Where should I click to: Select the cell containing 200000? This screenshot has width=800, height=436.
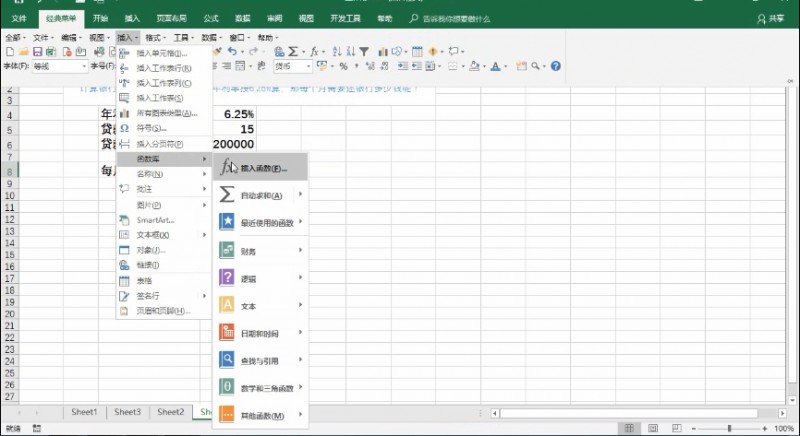point(233,144)
